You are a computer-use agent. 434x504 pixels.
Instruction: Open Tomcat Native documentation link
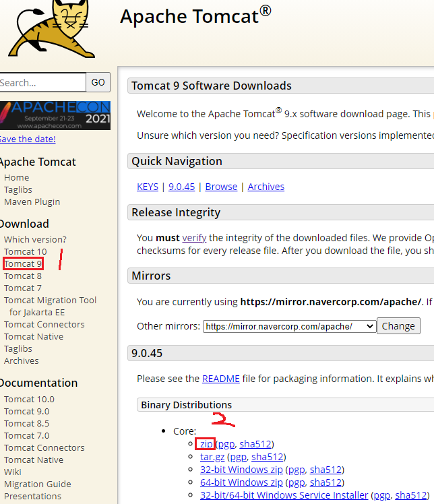tap(34, 460)
